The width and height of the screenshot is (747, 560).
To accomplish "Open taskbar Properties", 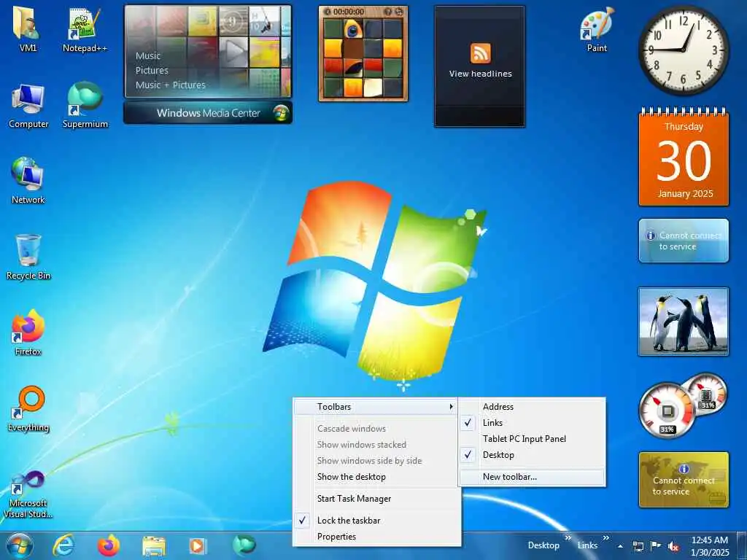I will point(376,537).
